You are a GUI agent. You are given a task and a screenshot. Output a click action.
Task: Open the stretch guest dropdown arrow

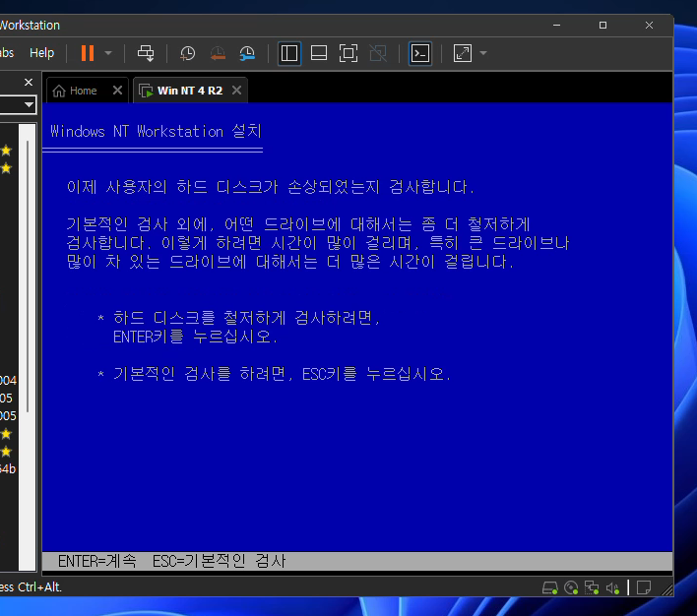click(x=483, y=53)
